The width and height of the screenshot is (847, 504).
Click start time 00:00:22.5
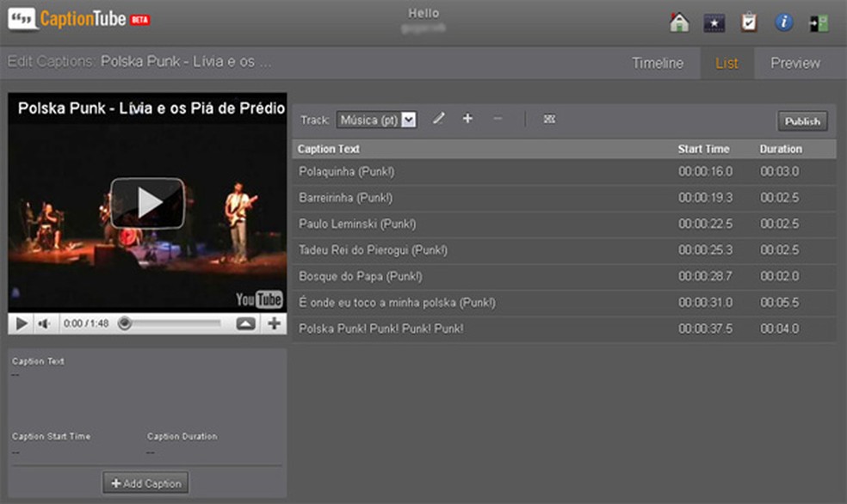(706, 224)
